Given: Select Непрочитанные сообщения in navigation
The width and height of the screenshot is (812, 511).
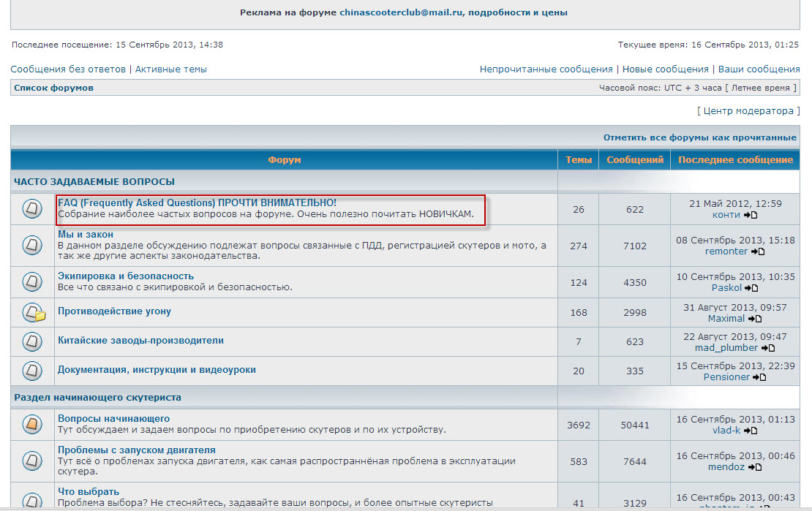Looking at the screenshot, I should tap(546, 69).
